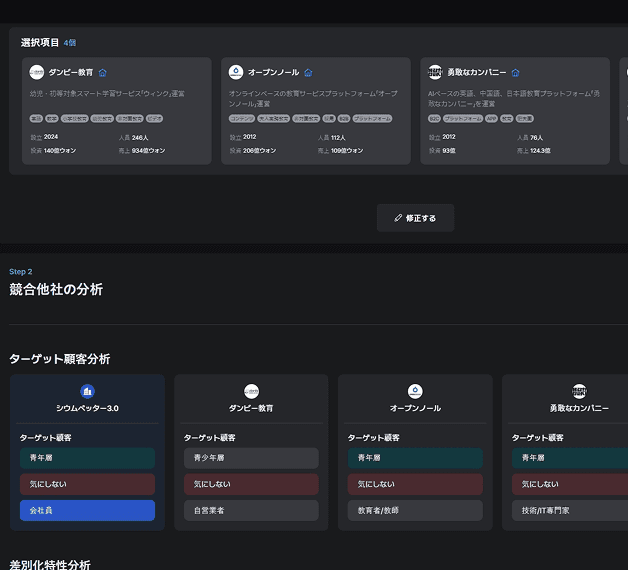Select 青年層 chip under 勇敢なカンパニー

click(x=570, y=458)
